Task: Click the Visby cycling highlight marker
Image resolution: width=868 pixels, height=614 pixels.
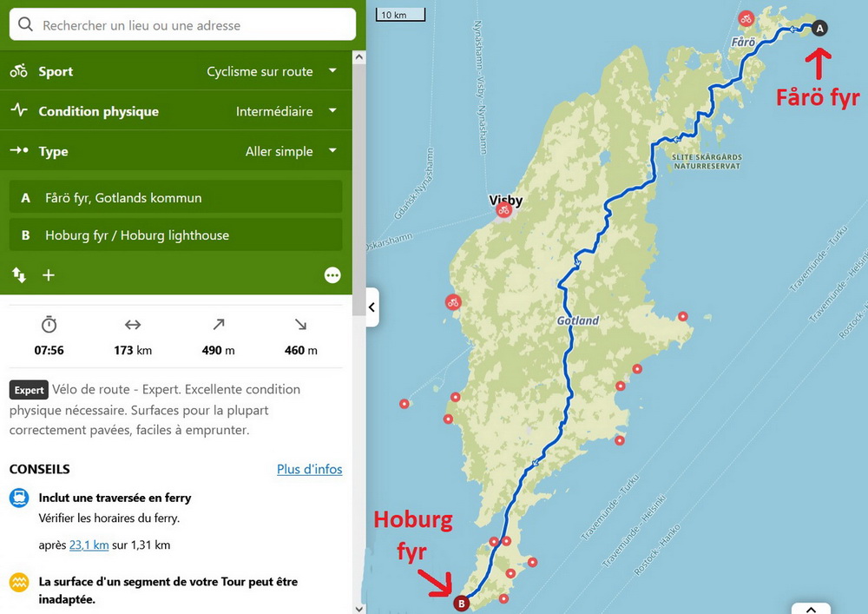Action: (503, 211)
